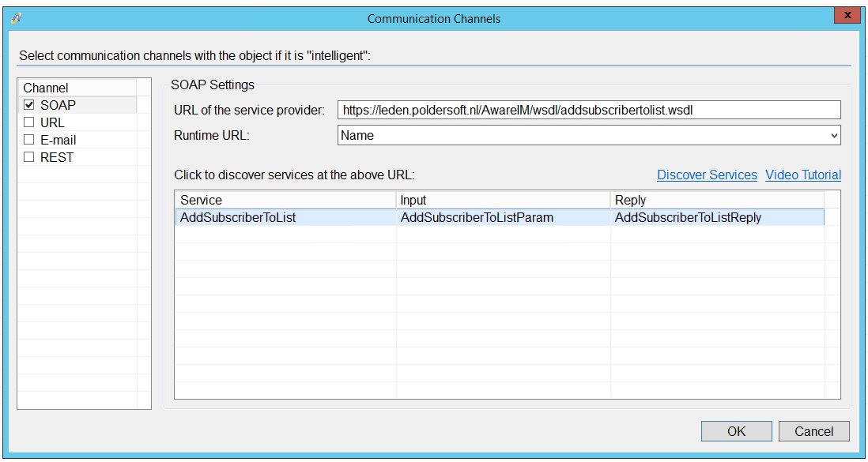Select the URL channel row label
Viewport: 868px width, 462px height.
[53, 122]
